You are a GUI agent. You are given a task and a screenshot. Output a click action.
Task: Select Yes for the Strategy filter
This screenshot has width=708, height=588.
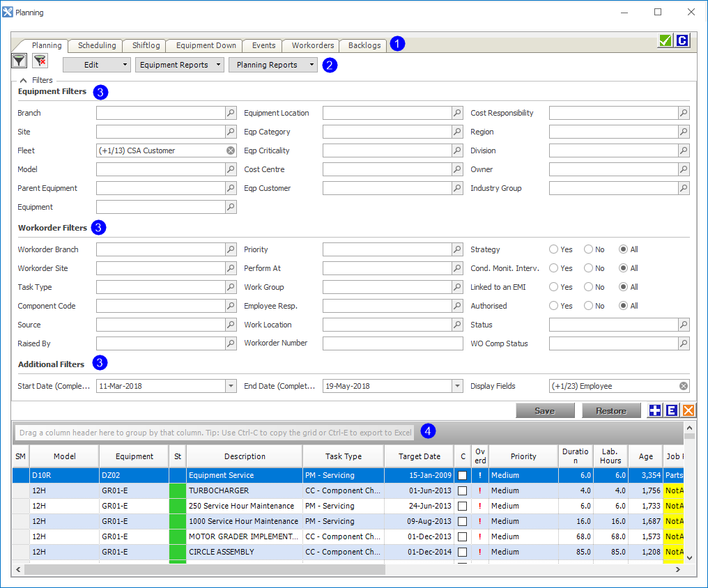(554, 249)
